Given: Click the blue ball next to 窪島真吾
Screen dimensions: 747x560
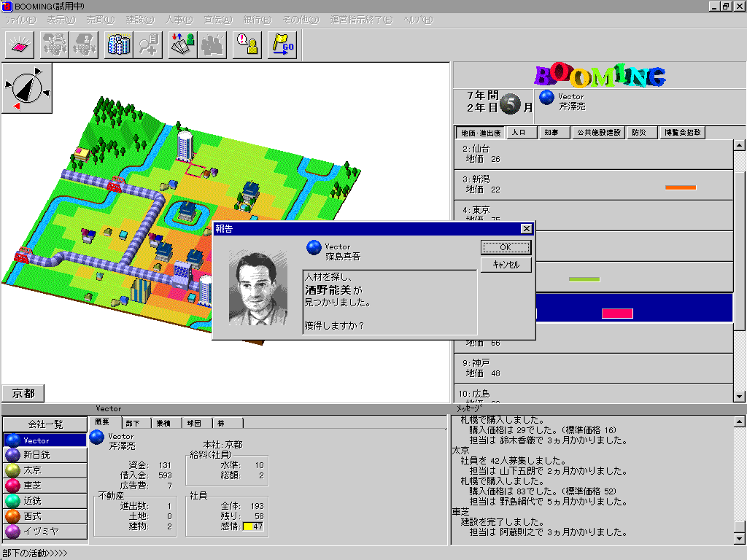Looking at the screenshot, I should click(x=314, y=248).
